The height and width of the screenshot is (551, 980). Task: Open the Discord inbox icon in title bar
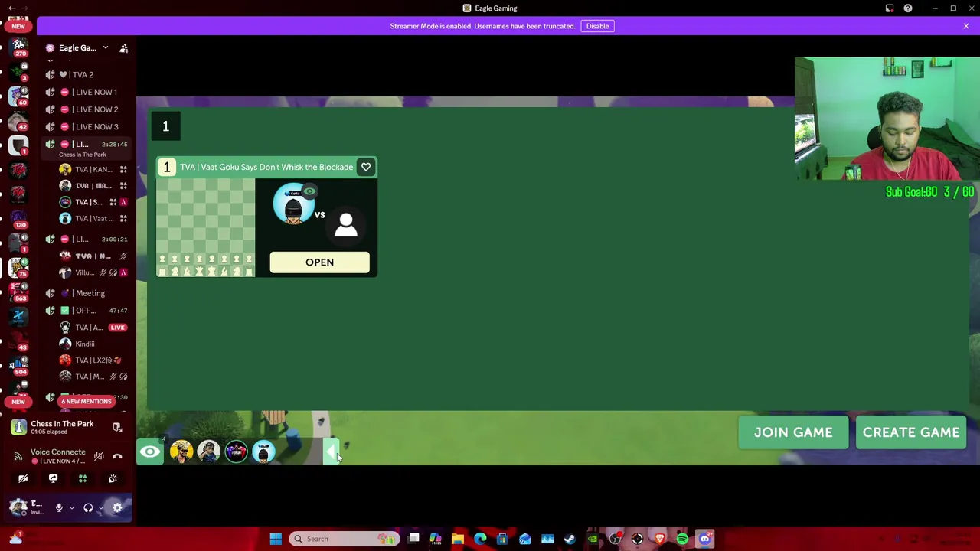pos(890,8)
